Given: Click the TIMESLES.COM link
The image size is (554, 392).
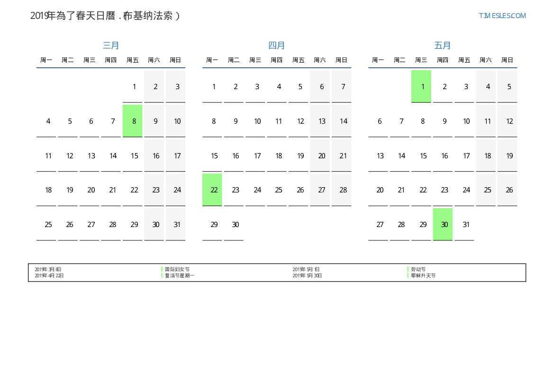Looking at the screenshot, I should coord(502,16).
